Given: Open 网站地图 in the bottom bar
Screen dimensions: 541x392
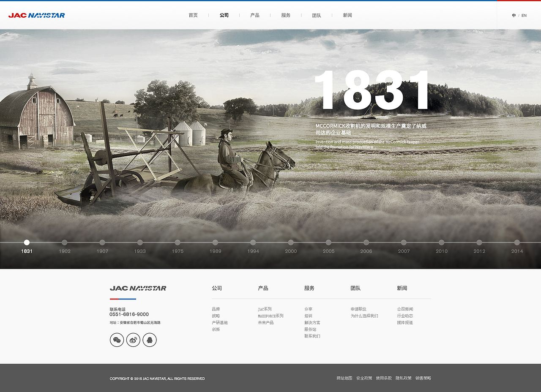Looking at the screenshot, I should point(344,378).
